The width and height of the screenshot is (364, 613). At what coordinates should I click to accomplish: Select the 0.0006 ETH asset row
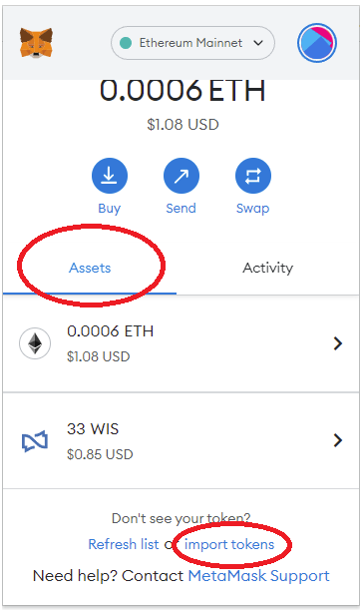182,343
